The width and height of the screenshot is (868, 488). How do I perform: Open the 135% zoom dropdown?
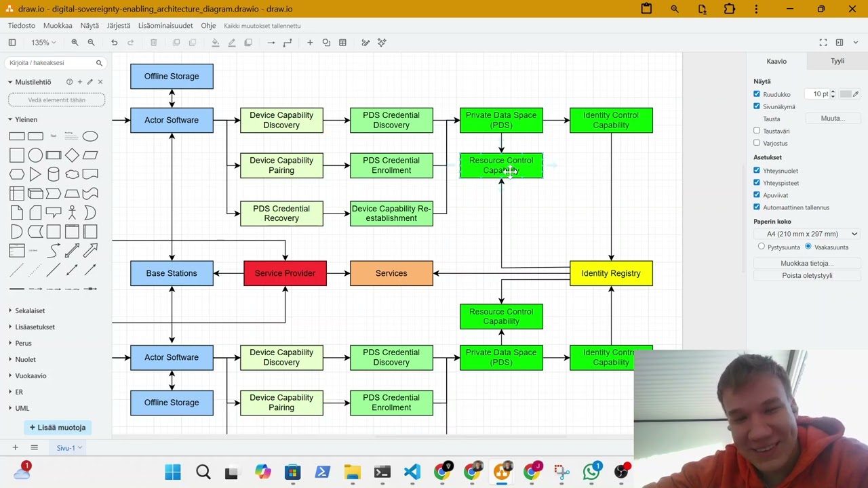[x=43, y=43]
